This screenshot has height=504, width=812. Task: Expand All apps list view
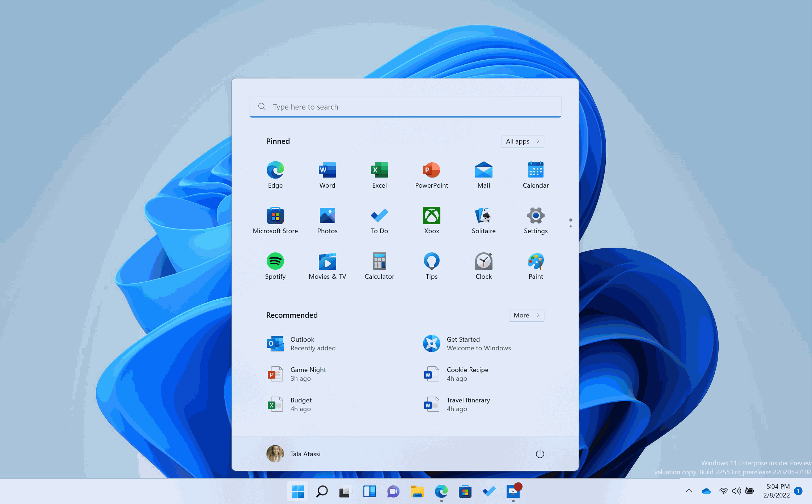521,141
